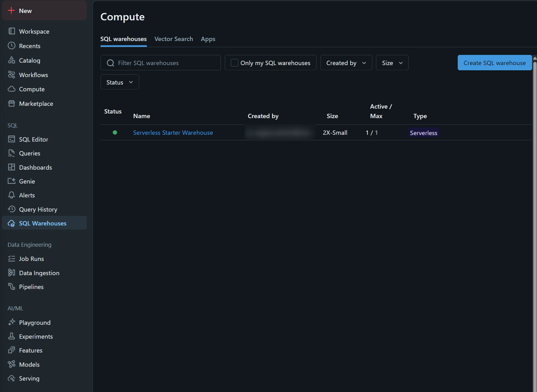Open the Size filter dropdown
Viewport: 537px width, 392px height.
click(x=392, y=63)
